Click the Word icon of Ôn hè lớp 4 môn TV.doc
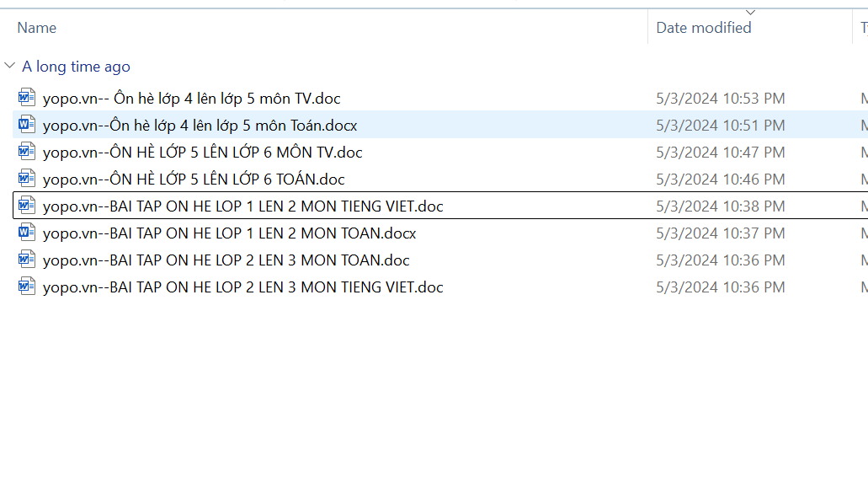868x493 pixels. tap(27, 99)
